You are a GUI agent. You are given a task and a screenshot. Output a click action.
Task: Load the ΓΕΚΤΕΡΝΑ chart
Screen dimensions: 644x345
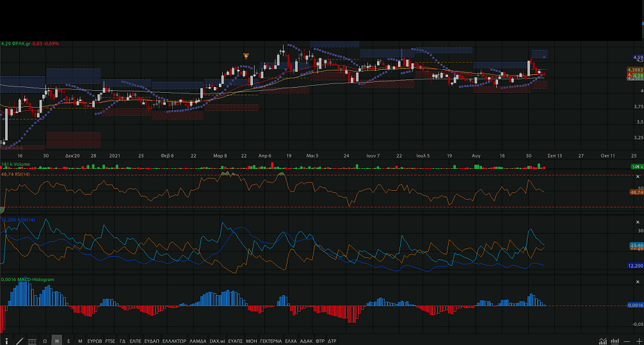[x=271, y=341]
